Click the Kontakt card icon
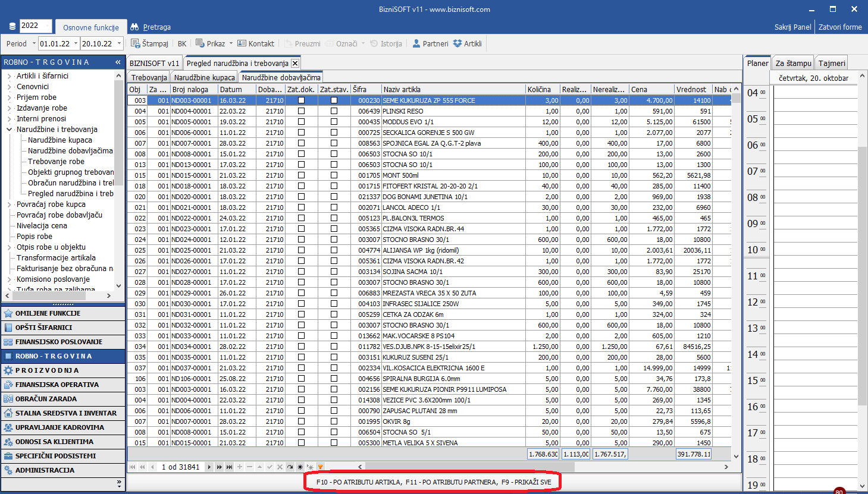This screenshot has width=868, height=494. coord(242,43)
